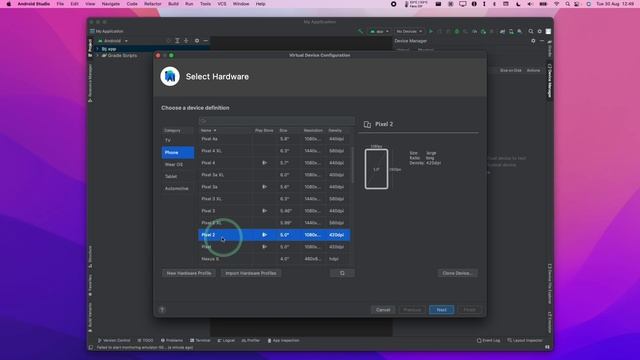Select the Pixel 3a device row
Image resolution: width=640 pixels, height=360 pixels.
[x=274, y=187]
